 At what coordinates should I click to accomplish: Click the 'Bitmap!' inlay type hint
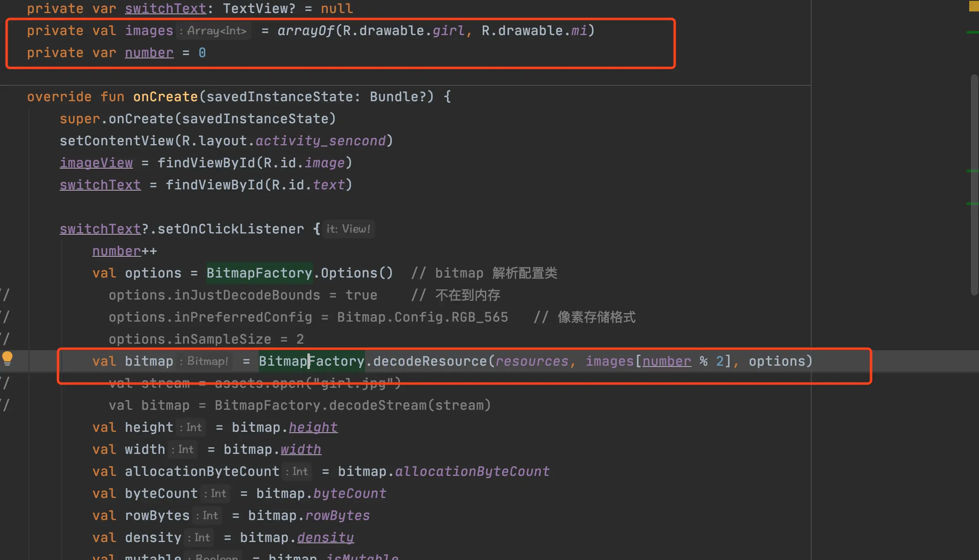(x=207, y=361)
